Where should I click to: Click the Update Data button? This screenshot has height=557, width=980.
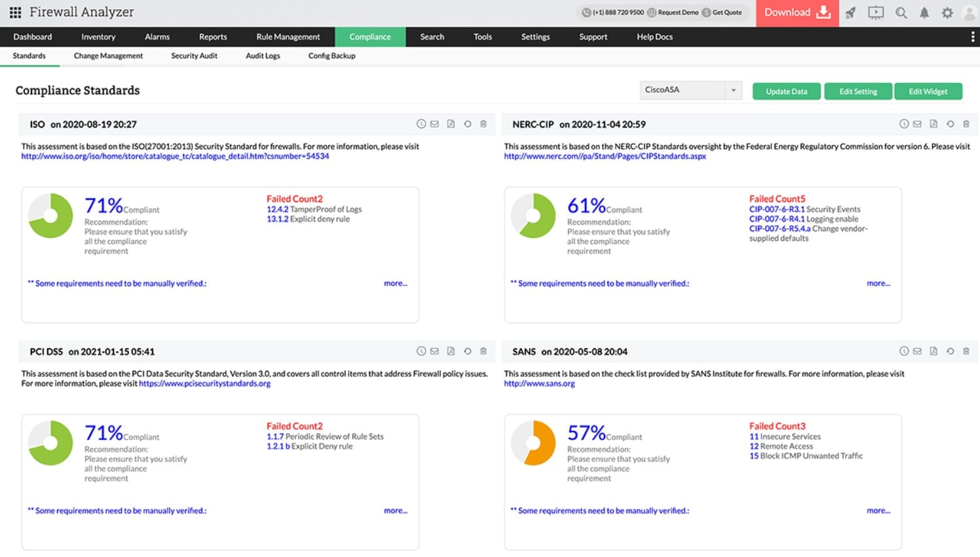tap(786, 91)
